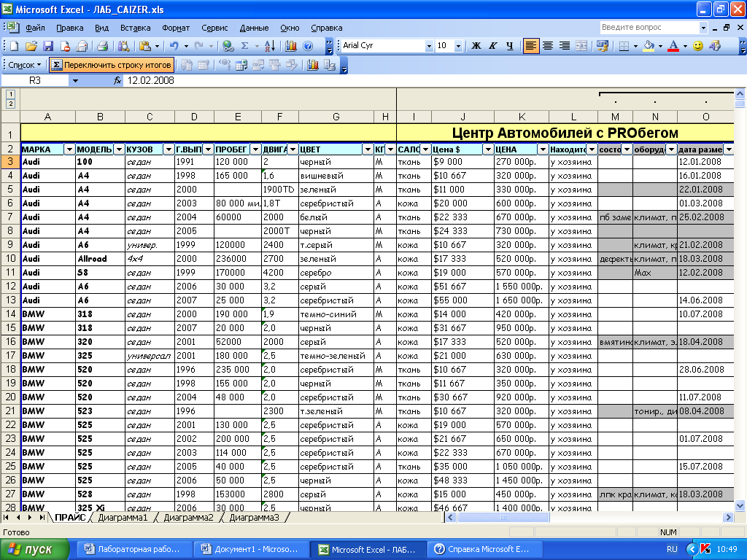Open the Name Box R3 dropdown arrow
747x560 pixels.
75,80
